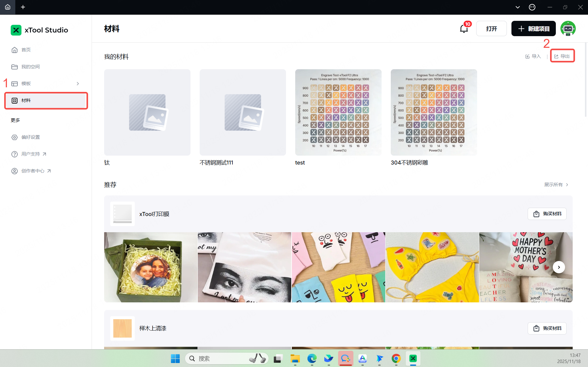The width and height of the screenshot is (588, 367).
Task: Open File Explorer from the taskbar
Action: point(295,358)
